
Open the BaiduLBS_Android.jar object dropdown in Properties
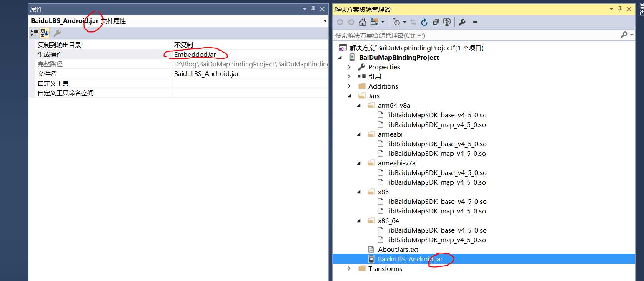tap(325, 21)
